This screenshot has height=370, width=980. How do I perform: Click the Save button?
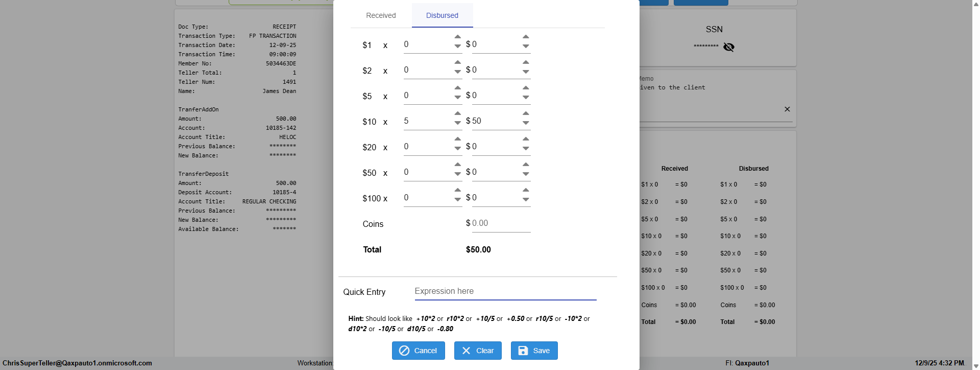534,351
